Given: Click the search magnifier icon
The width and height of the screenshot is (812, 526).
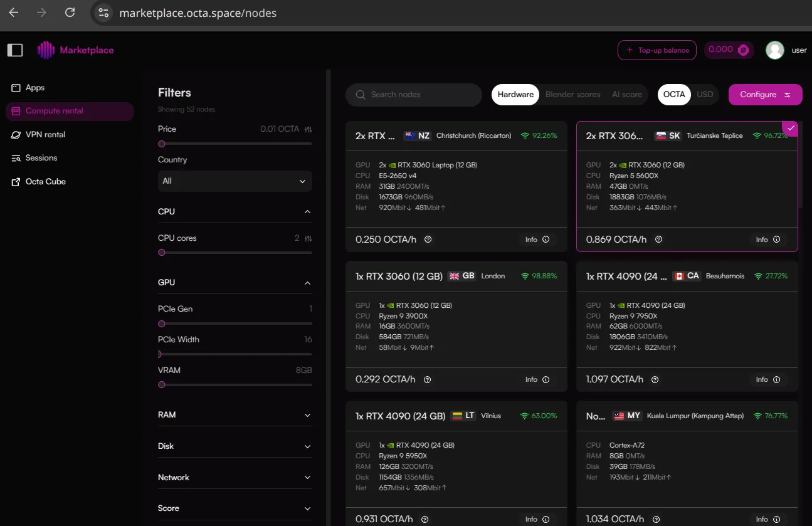Looking at the screenshot, I should pyautogui.click(x=361, y=95).
